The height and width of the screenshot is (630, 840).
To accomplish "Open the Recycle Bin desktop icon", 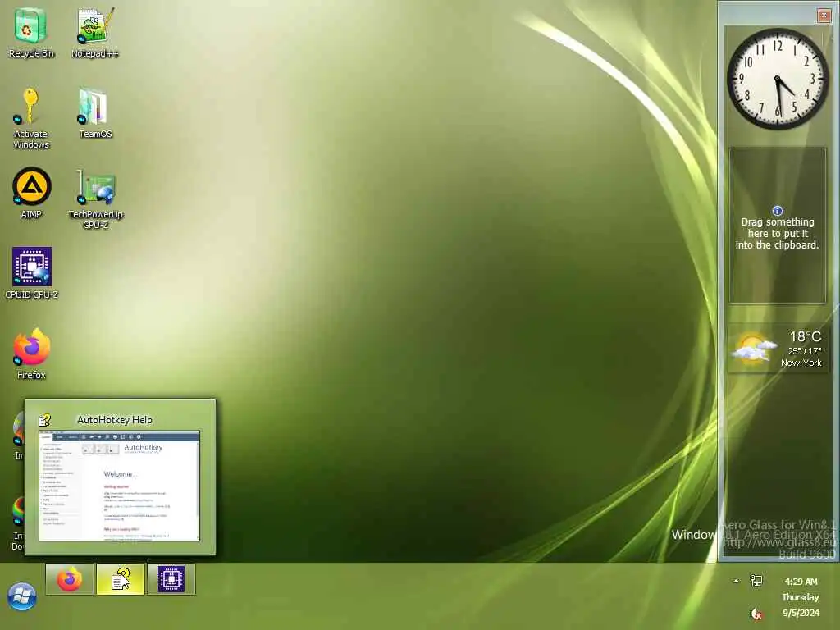I will pyautogui.click(x=30, y=33).
